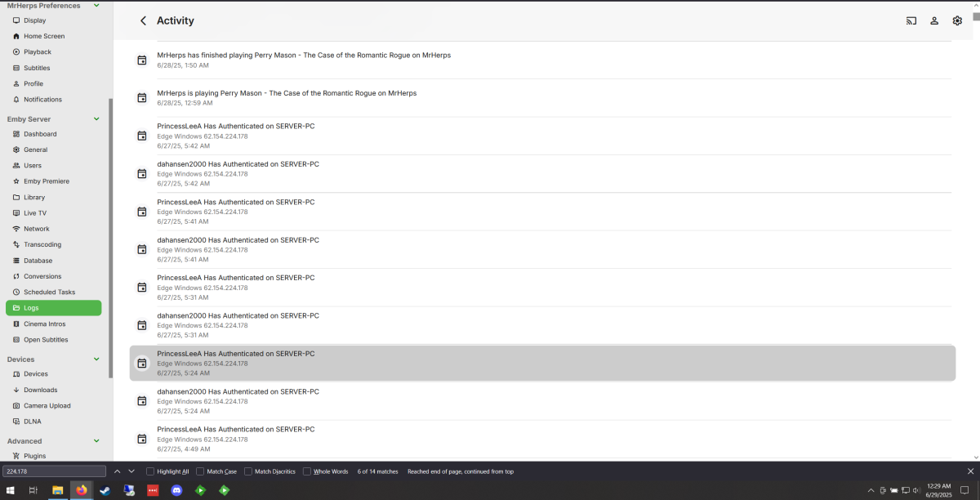The height and width of the screenshot is (500, 980).
Task: Collapse the MrHerps Preferences section
Action: pos(96,6)
